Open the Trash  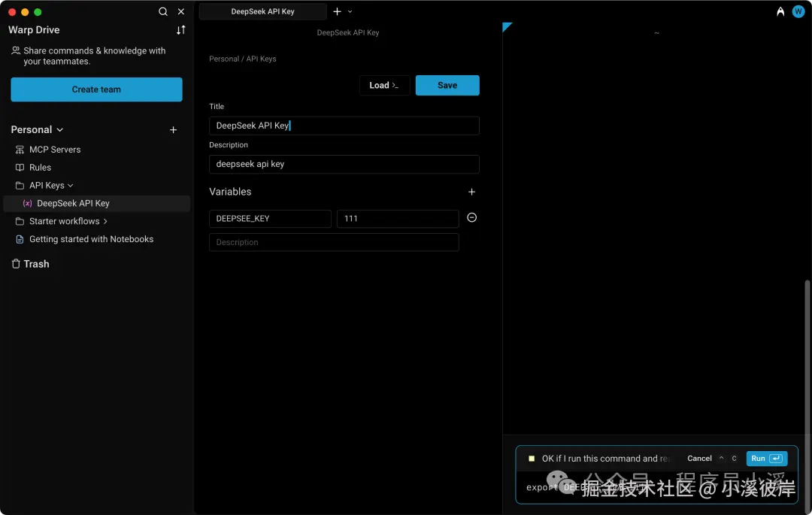30,264
